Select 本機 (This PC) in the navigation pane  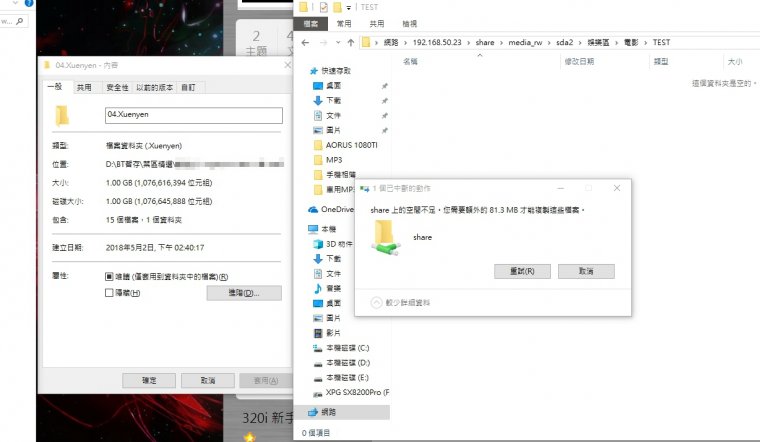329,229
